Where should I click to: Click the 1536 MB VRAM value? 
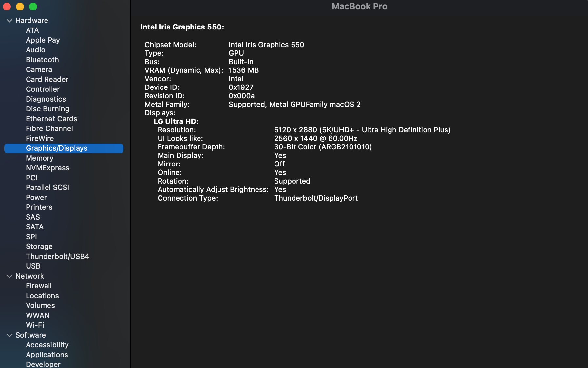[244, 70]
